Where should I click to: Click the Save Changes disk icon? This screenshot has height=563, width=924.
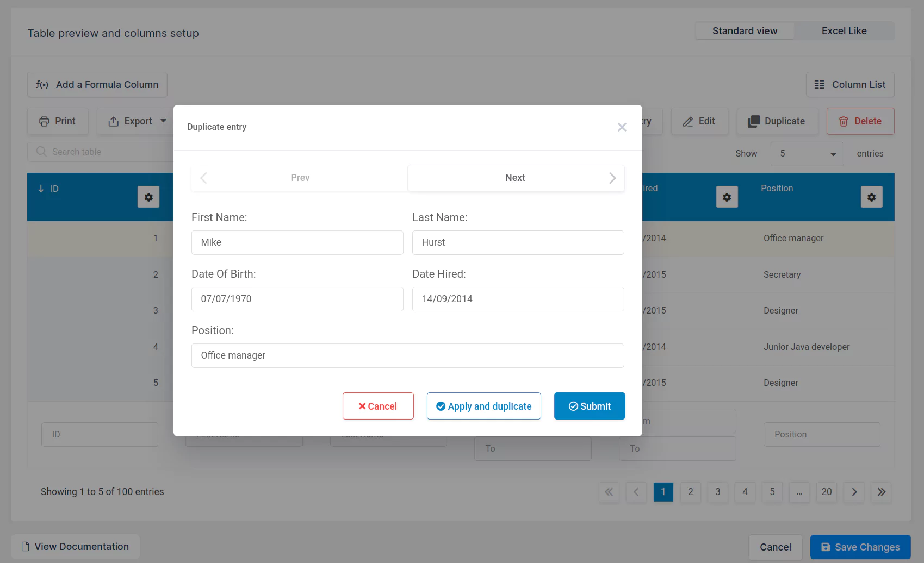point(826,547)
